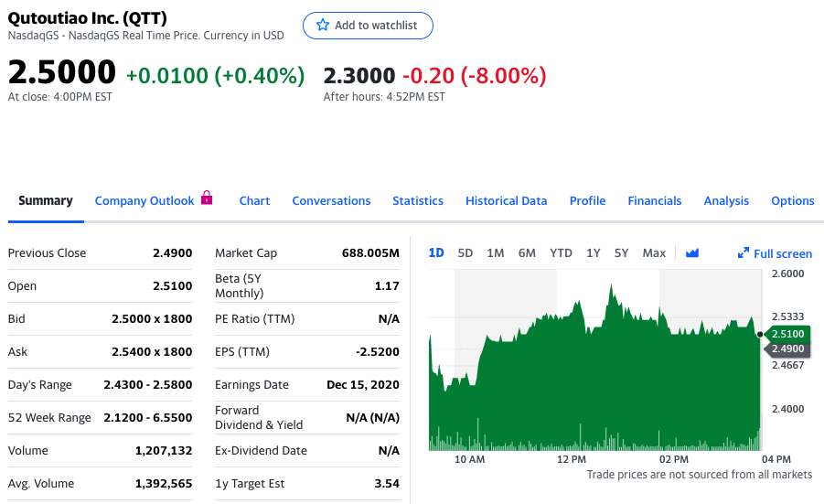This screenshot has width=824, height=504.
Task: Click the Open value 2.5100
Action: (x=172, y=286)
